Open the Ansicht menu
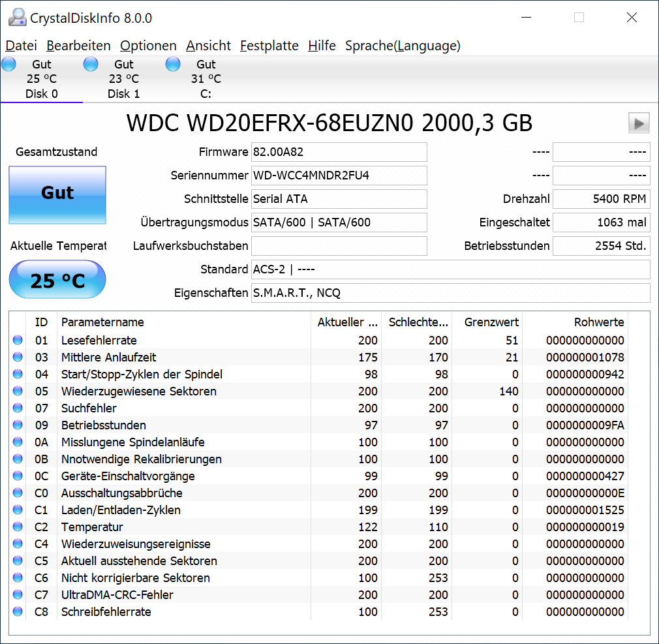 pyautogui.click(x=208, y=46)
